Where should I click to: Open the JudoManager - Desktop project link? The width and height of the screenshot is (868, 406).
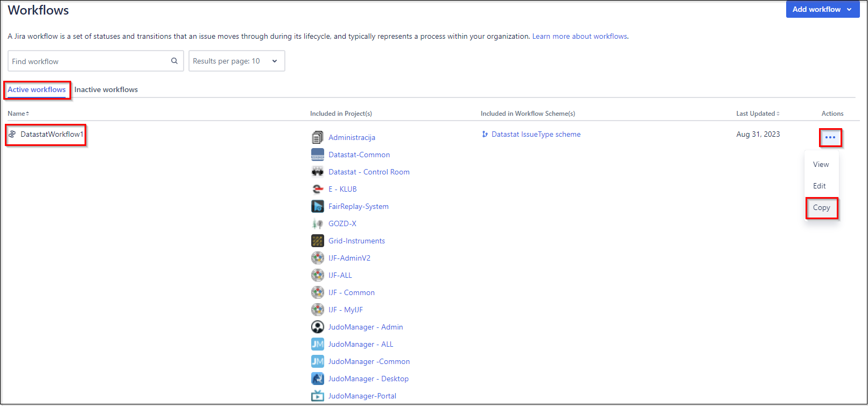[368, 379]
